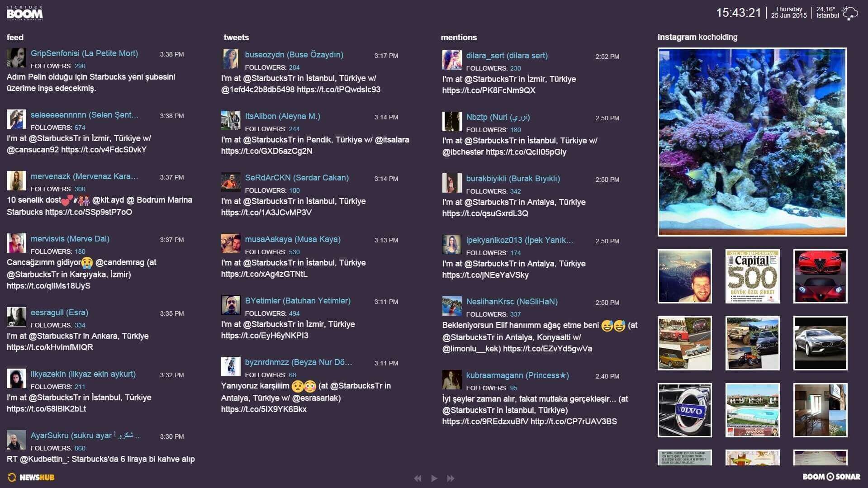The height and width of the screenshot is (488, 868).
Task: Select the instagram kocholding heading
Action: (697, 37)
